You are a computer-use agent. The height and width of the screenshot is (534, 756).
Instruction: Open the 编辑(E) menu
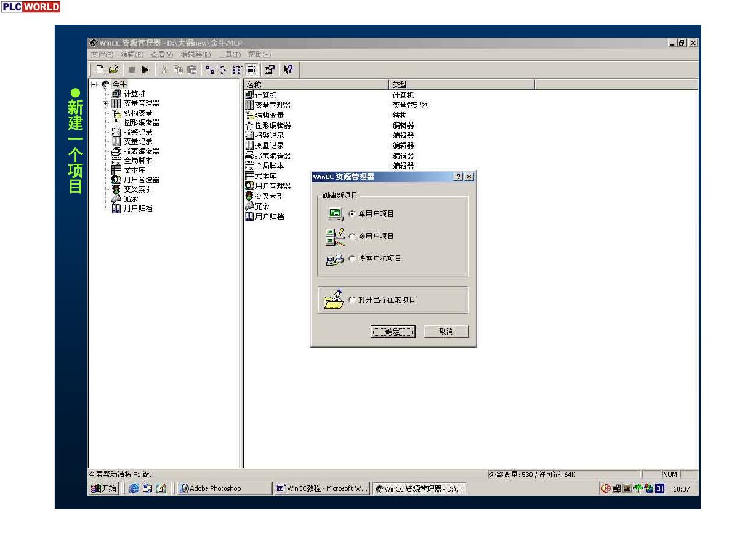coord(132,55)
